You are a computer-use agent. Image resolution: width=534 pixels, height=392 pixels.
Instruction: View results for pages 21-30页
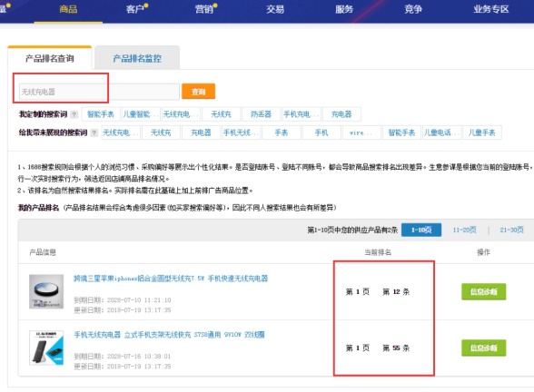pyautogui.click(x=511, y=230)
